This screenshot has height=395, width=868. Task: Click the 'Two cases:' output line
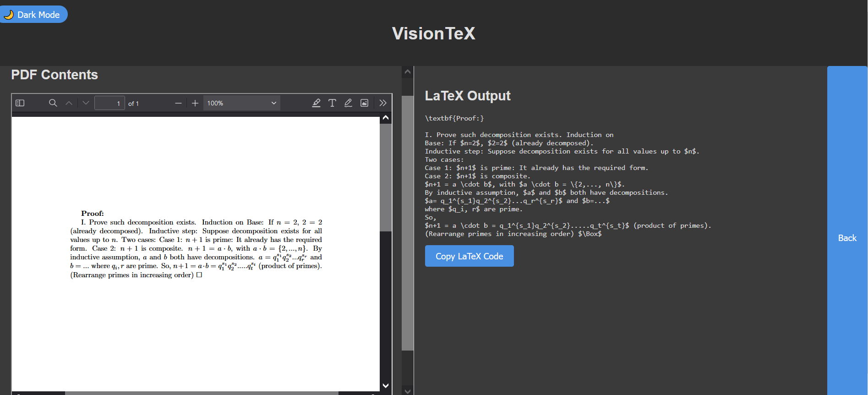(x=444, y=159)
